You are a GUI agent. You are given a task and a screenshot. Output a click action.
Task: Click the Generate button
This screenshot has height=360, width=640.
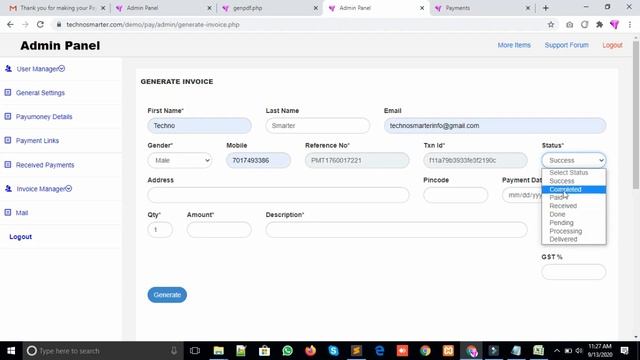click(167, 295)
